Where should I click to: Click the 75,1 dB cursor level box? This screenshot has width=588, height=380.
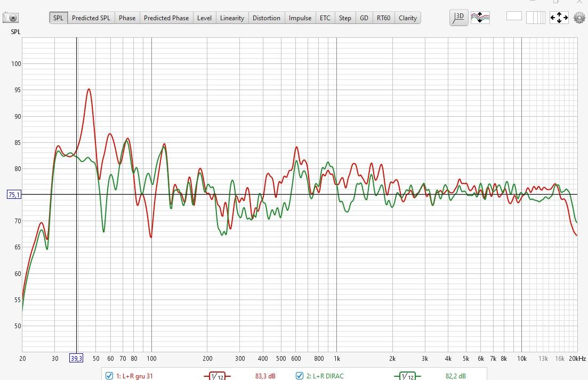pyautogui.click(x=14, y=195)
